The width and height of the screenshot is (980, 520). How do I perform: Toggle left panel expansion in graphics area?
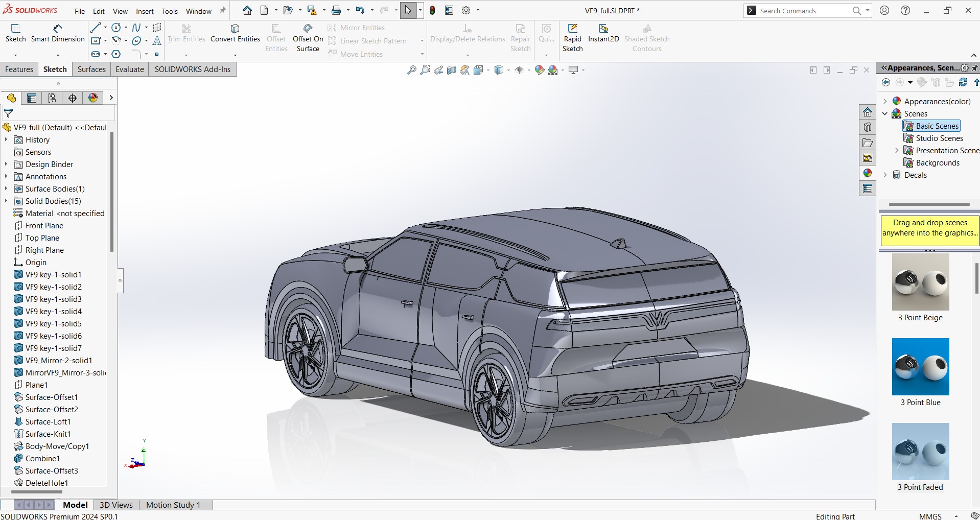(813, 70)
